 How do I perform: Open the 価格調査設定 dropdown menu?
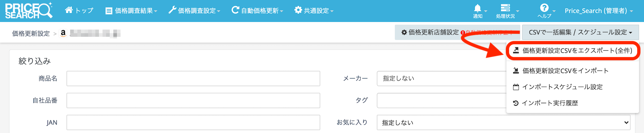click(x=194, y=11)
